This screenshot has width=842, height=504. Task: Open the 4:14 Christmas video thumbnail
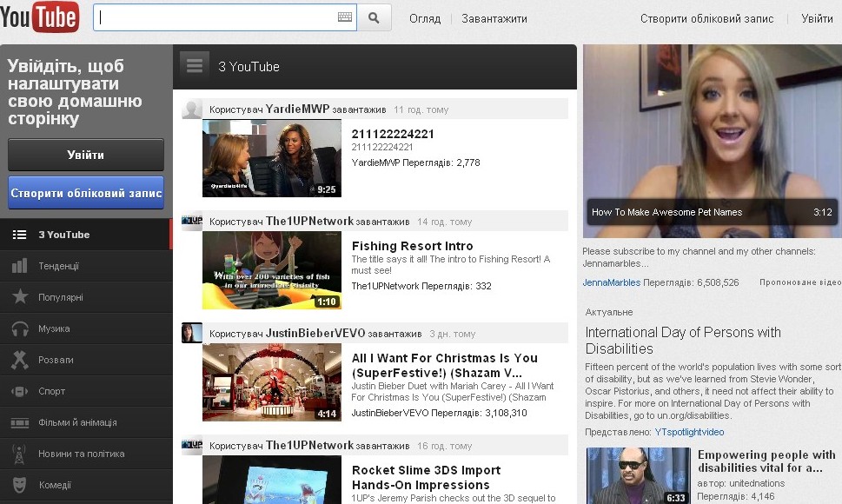tap(272, 382)
